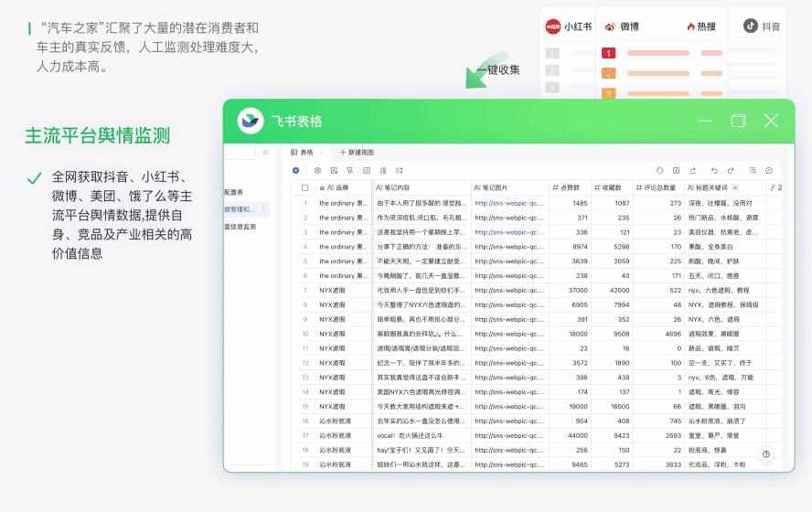Click the red number 1 hot search item
This screenshot has height=512, width=812.
(x=608, y=53)
